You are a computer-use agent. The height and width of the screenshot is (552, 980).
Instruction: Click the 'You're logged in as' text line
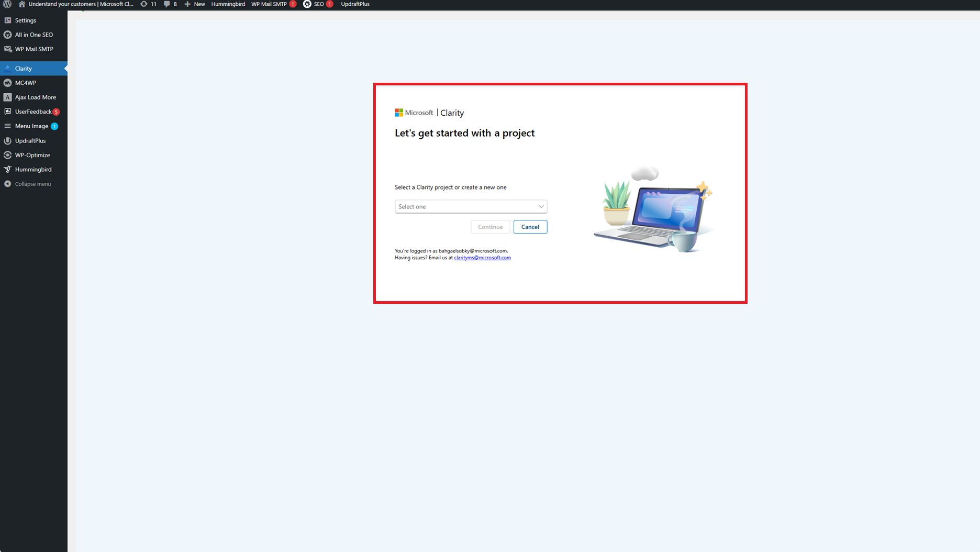(451, 251)
